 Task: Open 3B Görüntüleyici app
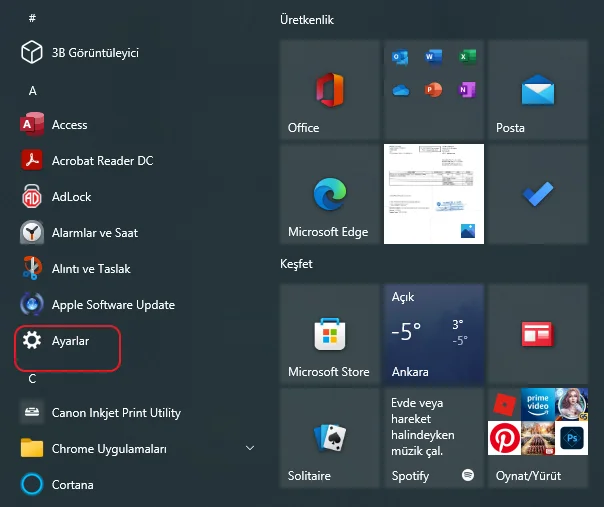click(33, 53)
